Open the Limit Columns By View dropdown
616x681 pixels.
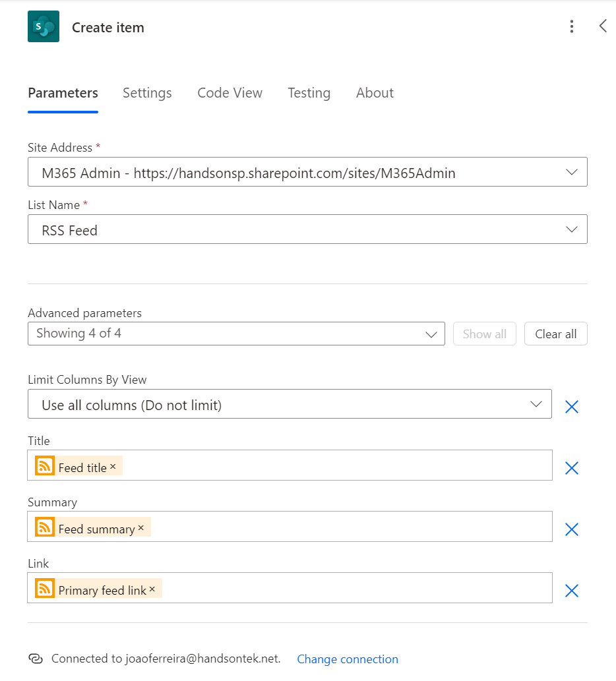click(x=536, y=404)
